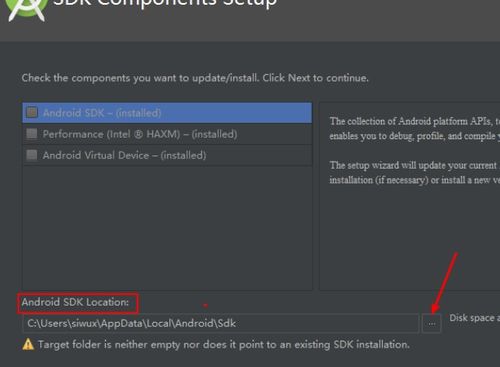Click the yellow warning triangle icon
The image size is (500, 367).
click(28, 344)
